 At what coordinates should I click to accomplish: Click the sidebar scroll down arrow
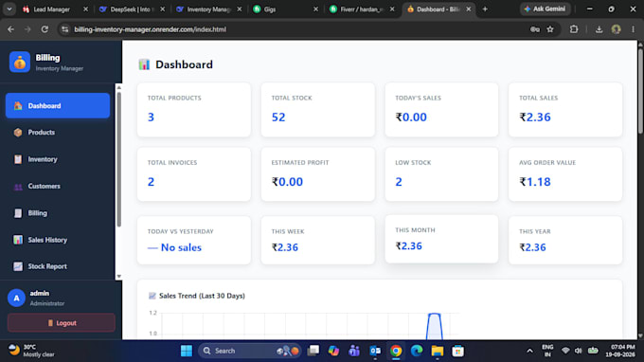coord(118,276)
